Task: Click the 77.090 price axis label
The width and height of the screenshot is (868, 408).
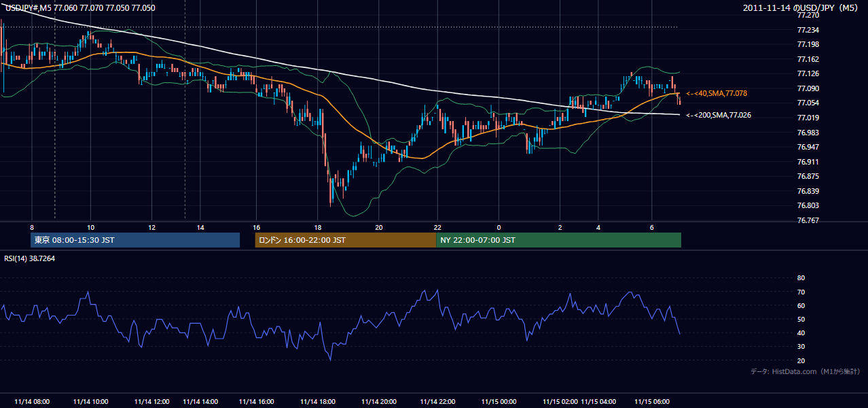Action: click(x=808, y=88)
